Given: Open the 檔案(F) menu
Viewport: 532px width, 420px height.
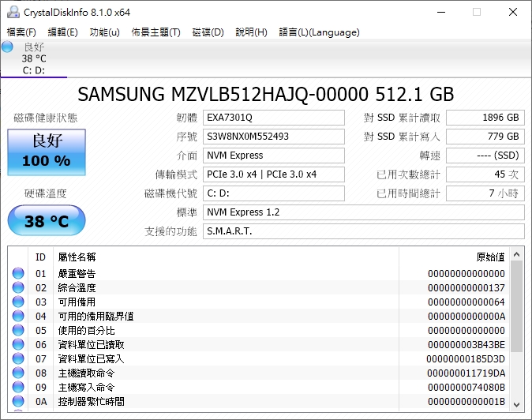Looking at the screenshot, I should click(x=21, y=32).
